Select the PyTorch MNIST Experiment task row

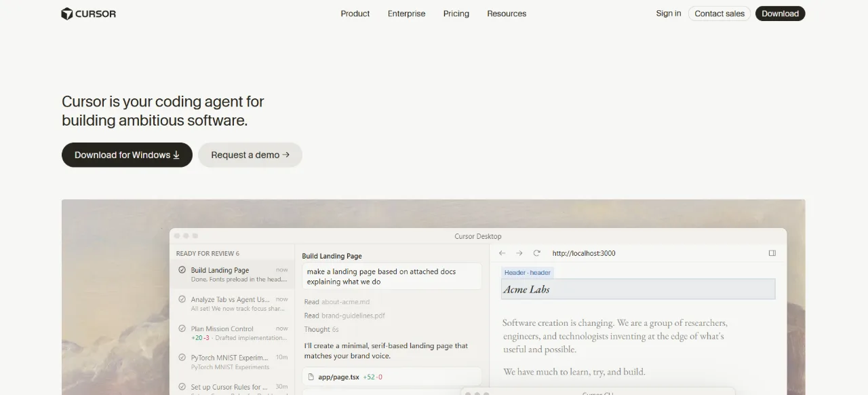[x=232, y=362]
